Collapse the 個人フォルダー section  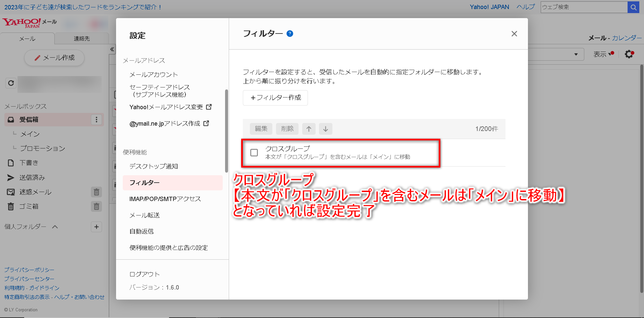click(x=55, y=227)
